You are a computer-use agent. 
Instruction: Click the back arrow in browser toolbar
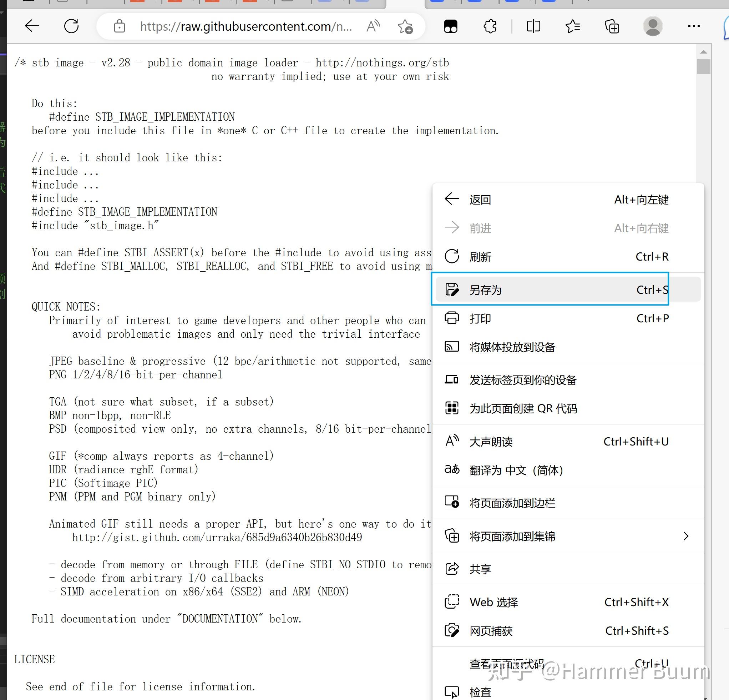tap(32, 26)
